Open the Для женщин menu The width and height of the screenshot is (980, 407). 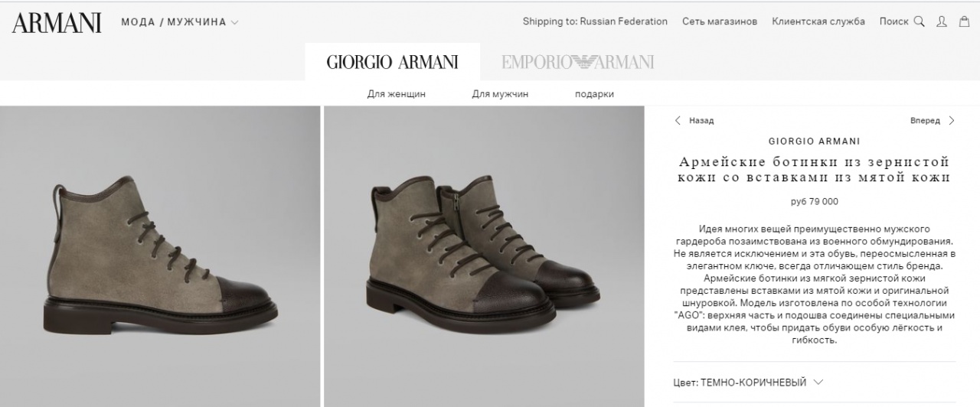pyautogui.click(x=396, y=94)
